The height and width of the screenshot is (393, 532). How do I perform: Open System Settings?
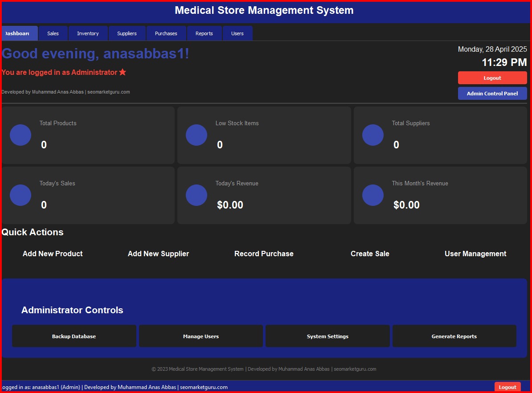(327, 336)
